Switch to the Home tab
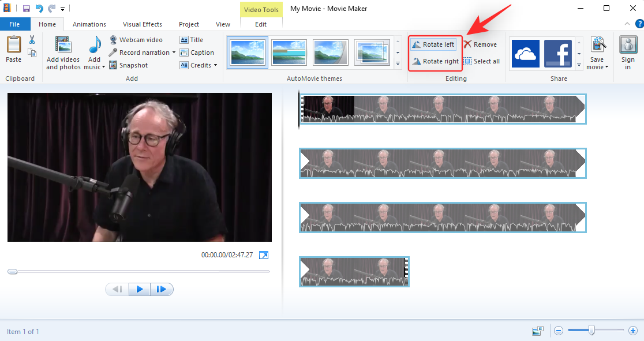 point(47,24)
